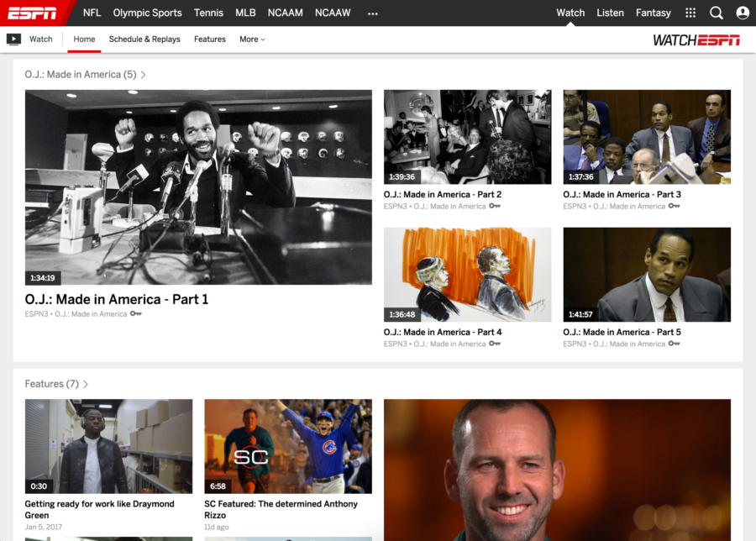Image resolution: width=756 pixels, height=541 pixels.
Task: Click the key icon beside Part 5 details
Action: pos(674,344)
